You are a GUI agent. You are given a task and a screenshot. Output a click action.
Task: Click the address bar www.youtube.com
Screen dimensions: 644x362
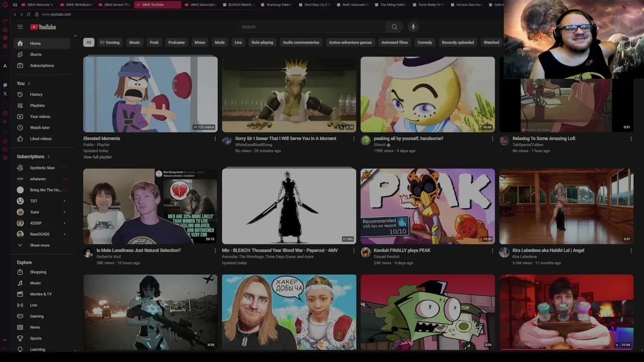click(x=56, y=14)
